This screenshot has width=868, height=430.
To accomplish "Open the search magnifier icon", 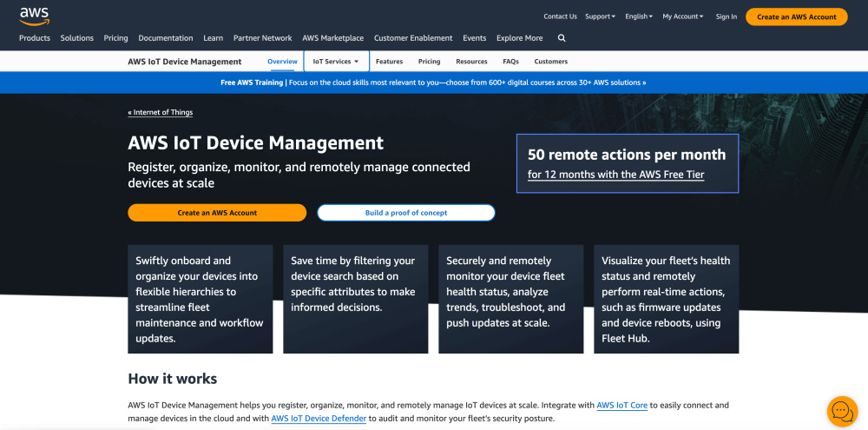I will pos(562,38).
